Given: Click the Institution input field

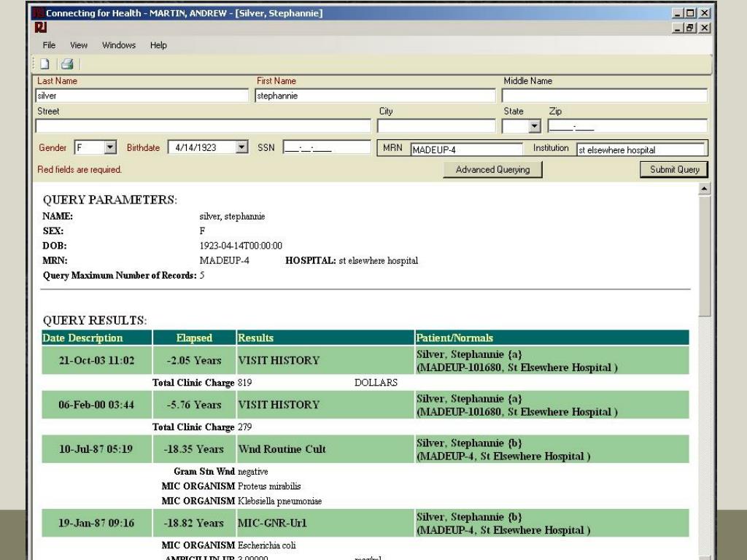Looking at the screenshot, I should click(x=640, y=149).
